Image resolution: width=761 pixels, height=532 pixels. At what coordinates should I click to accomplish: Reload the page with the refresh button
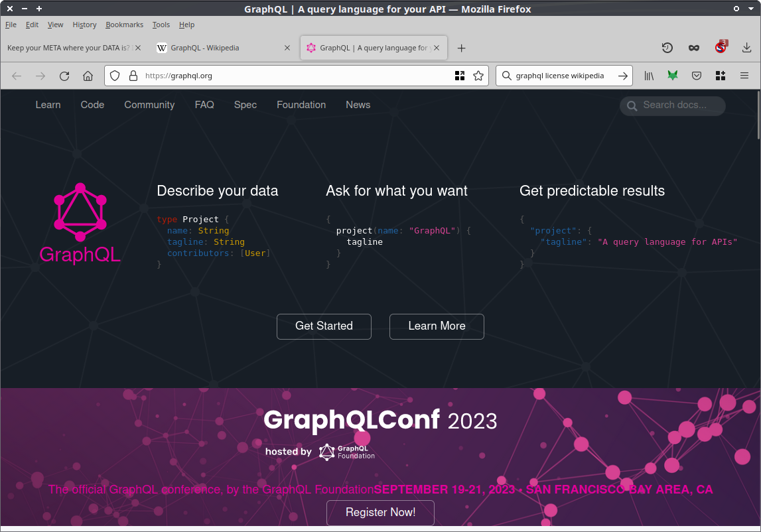[64, 76]
